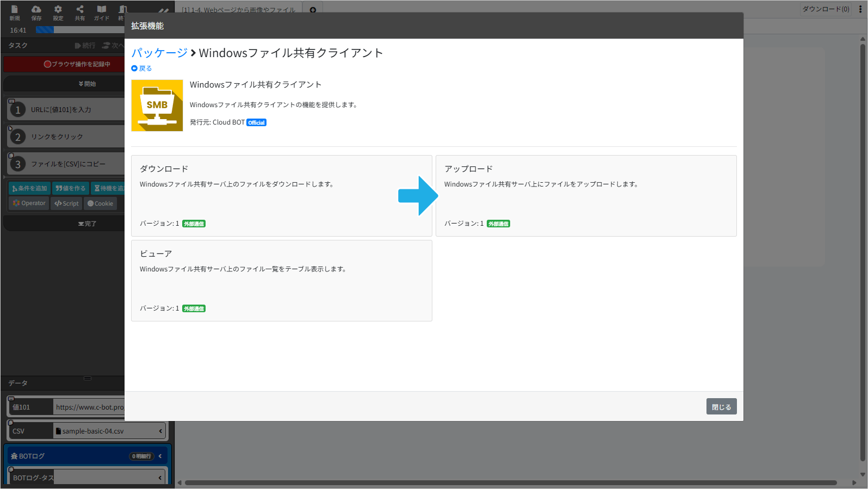Click the 値101 URL input field
Viewport: 868px width, 489px height.
[x=90, y=407]
